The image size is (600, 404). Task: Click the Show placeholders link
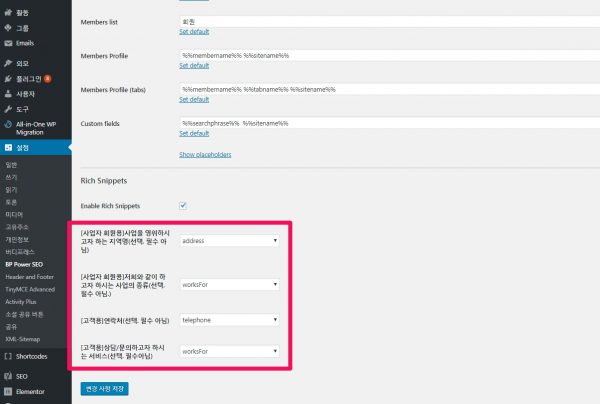pyautogui.click(x=205, y=155)
